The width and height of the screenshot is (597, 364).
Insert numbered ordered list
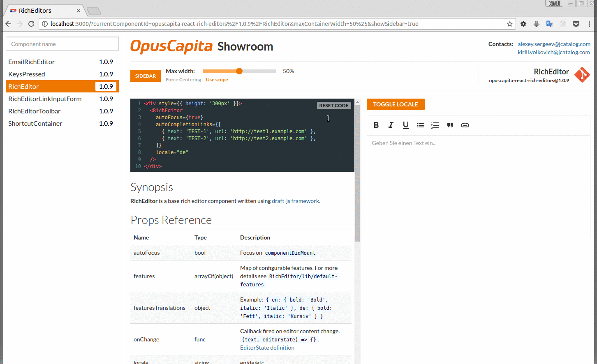(x=435, y=125)
